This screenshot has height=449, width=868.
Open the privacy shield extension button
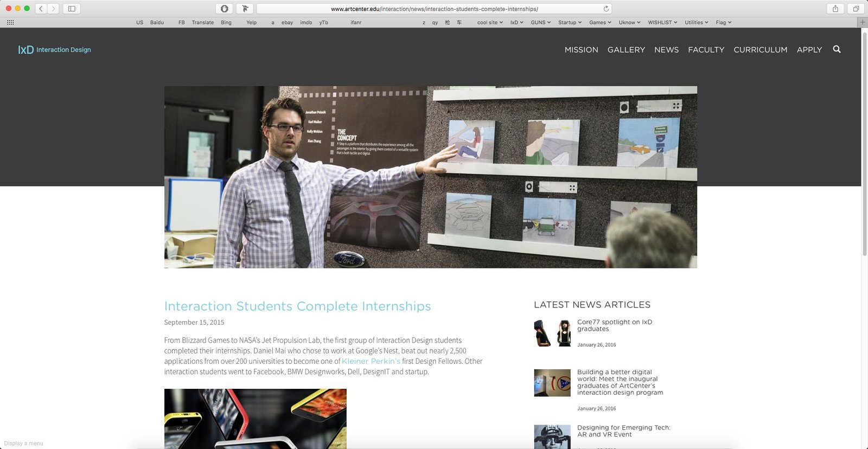[x=225, y=9]
